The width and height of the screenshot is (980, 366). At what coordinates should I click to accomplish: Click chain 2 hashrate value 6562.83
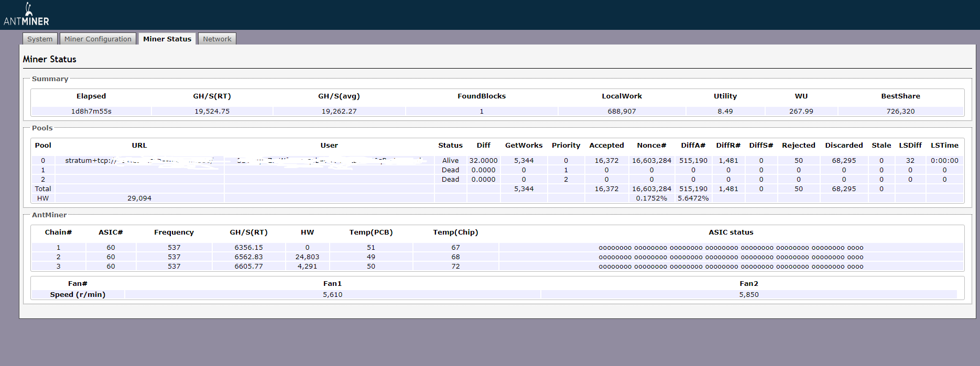[x=249, y=257]
